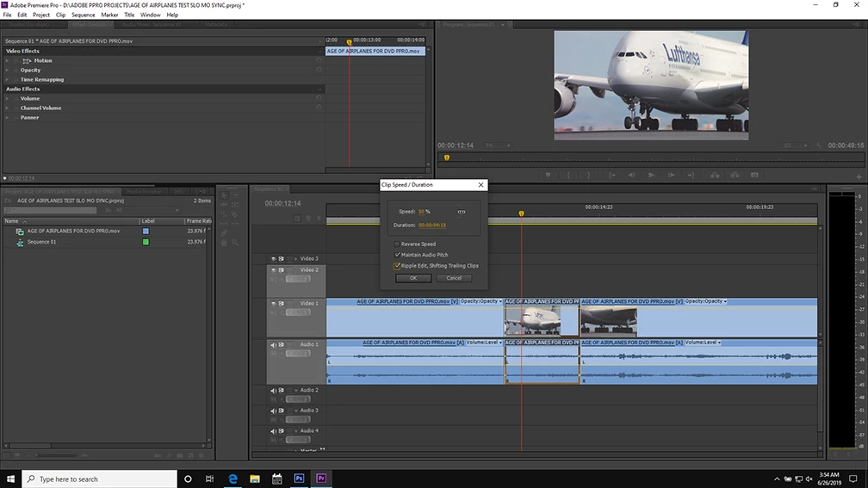
Task: Toggle Sync Lock for Video 1 track
Action: (282, 303)
